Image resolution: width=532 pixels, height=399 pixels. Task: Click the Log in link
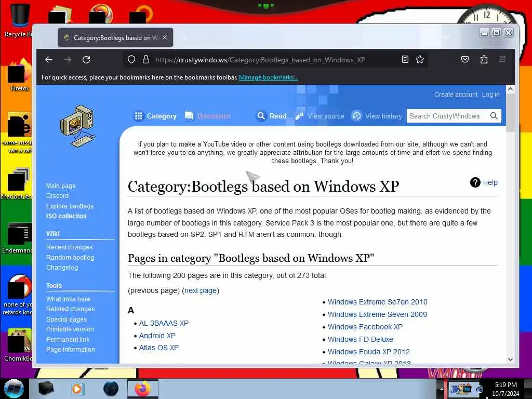tap(490, 95)
